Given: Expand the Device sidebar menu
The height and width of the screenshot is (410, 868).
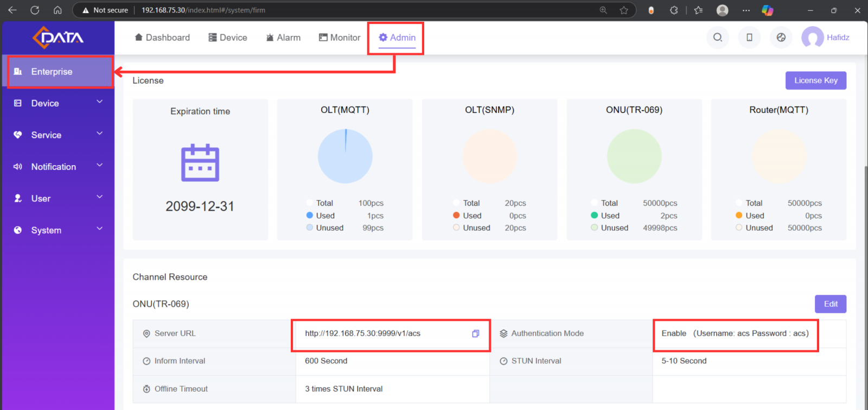Looking at the screenshot, I should pos(58,103).
